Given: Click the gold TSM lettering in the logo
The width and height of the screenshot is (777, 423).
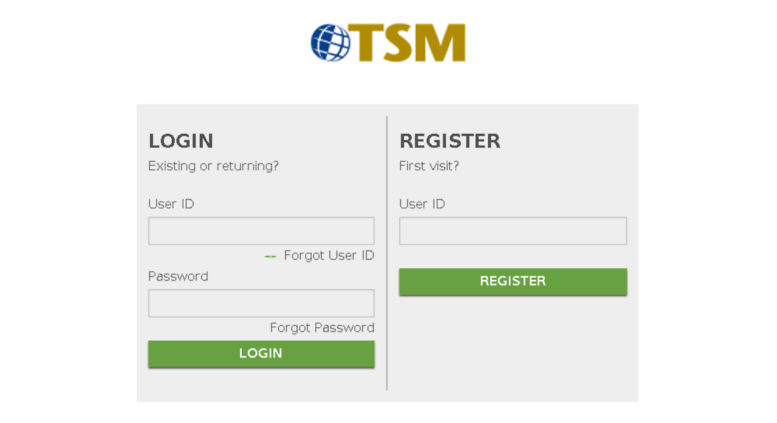Looking at the screenshot, I should coord(406,43).
